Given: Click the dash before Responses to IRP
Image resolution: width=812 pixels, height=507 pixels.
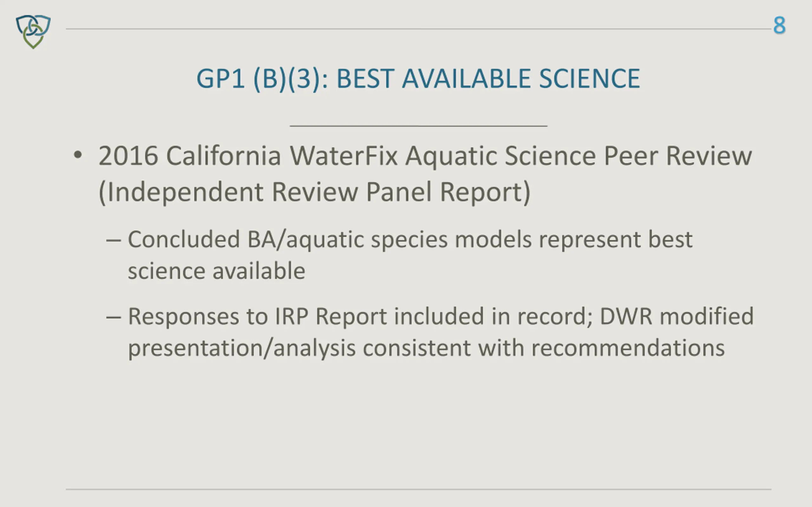Looking at the screenshot, I should point(114,317).
